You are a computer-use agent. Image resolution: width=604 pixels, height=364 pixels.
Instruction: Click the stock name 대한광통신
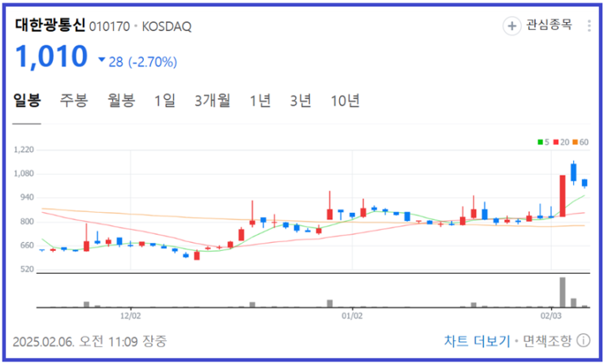tap(50, 25)
